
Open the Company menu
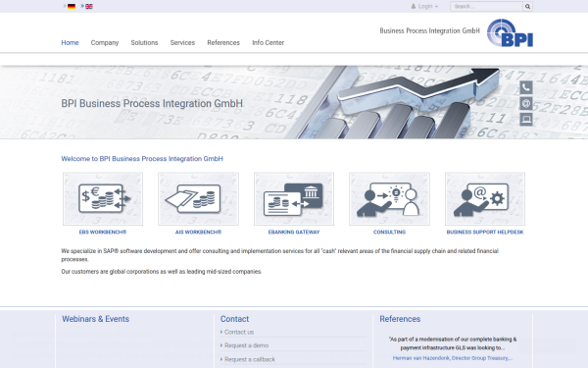(105, 43)
